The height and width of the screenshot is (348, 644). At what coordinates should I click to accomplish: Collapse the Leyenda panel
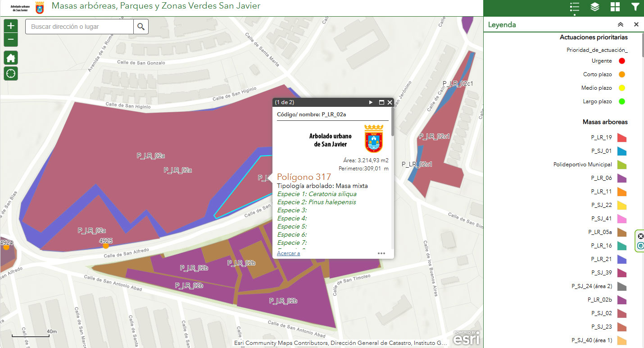621,25
